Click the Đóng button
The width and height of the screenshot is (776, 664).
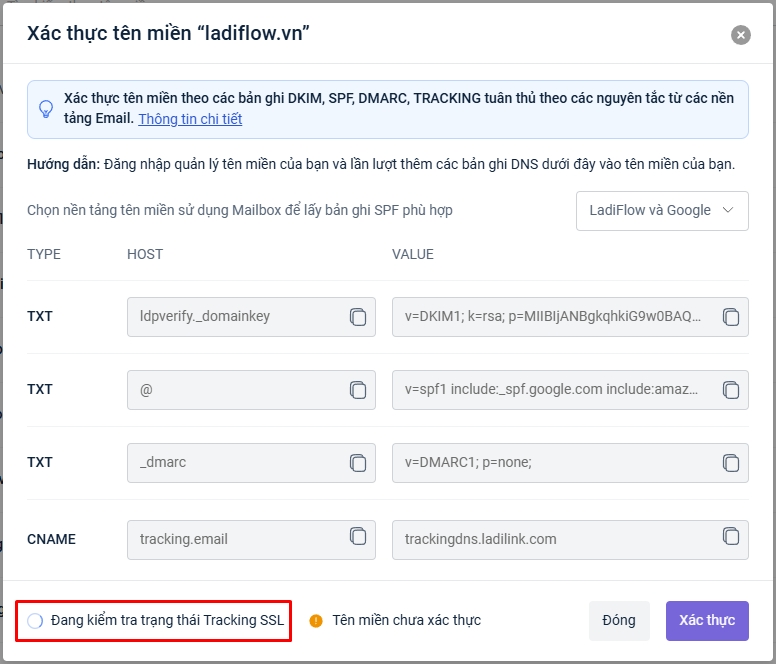[619, 620]
